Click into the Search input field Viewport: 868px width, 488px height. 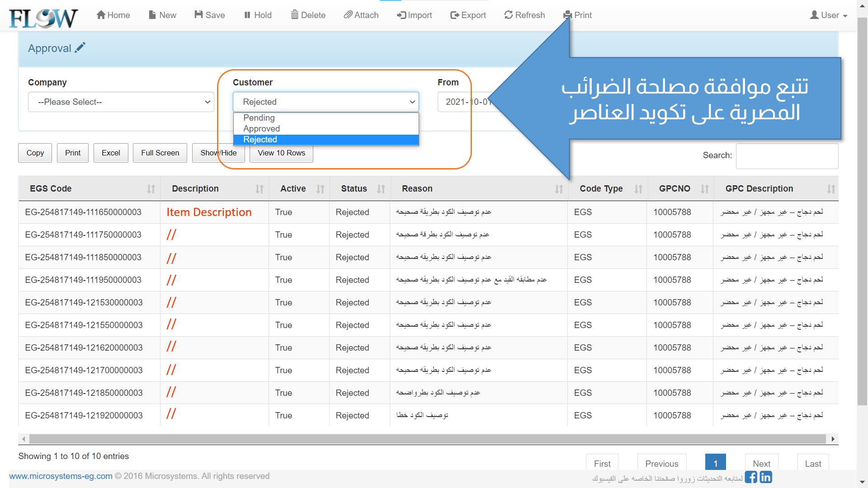pos(787,156)
